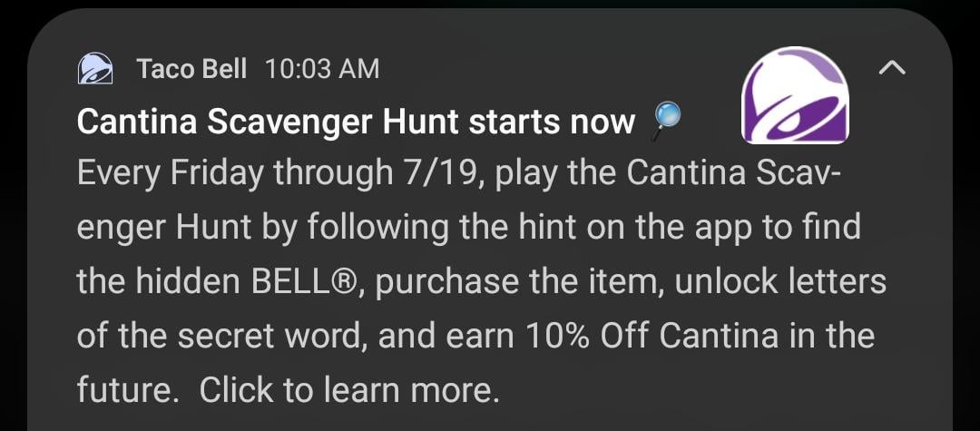This screenshot has height=431, width=980.
Task: Tap the small Taco Bell app icon
Action: [94, 69]
